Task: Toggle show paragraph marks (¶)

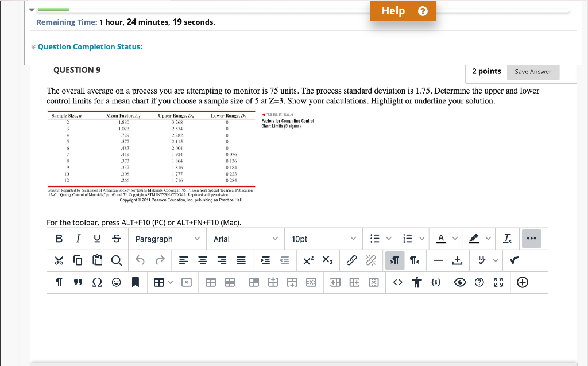Action: point(58,282)
